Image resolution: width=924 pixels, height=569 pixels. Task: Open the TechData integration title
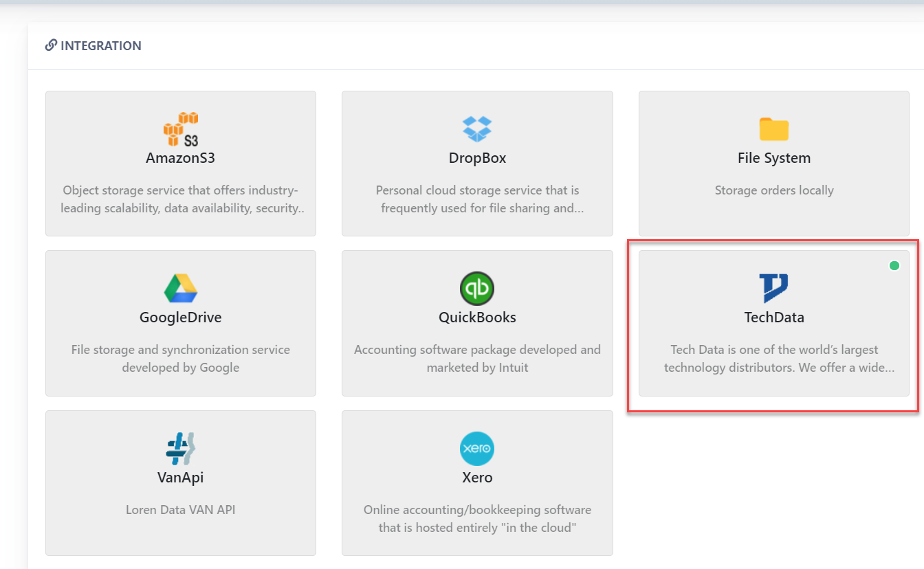tap(774, 317)
